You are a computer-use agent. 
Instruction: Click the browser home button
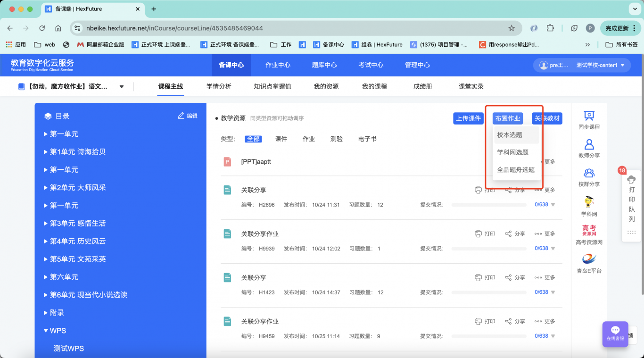58,28
